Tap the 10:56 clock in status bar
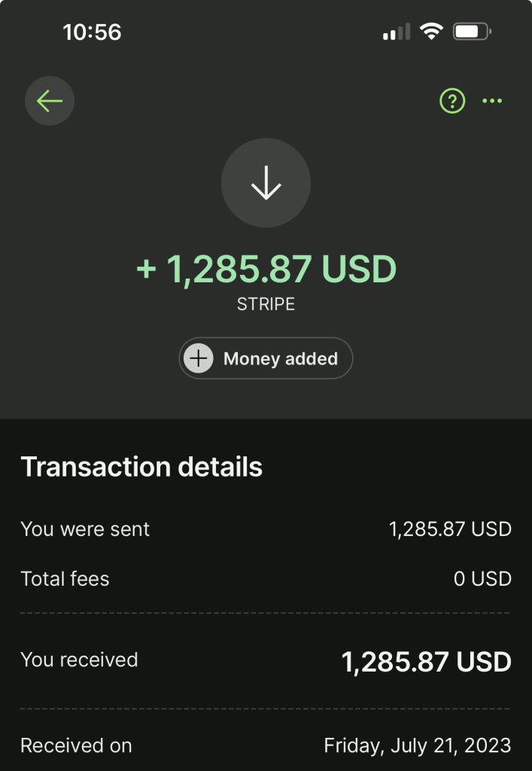Viewport: 532px width, 771px height. point(92,32)
